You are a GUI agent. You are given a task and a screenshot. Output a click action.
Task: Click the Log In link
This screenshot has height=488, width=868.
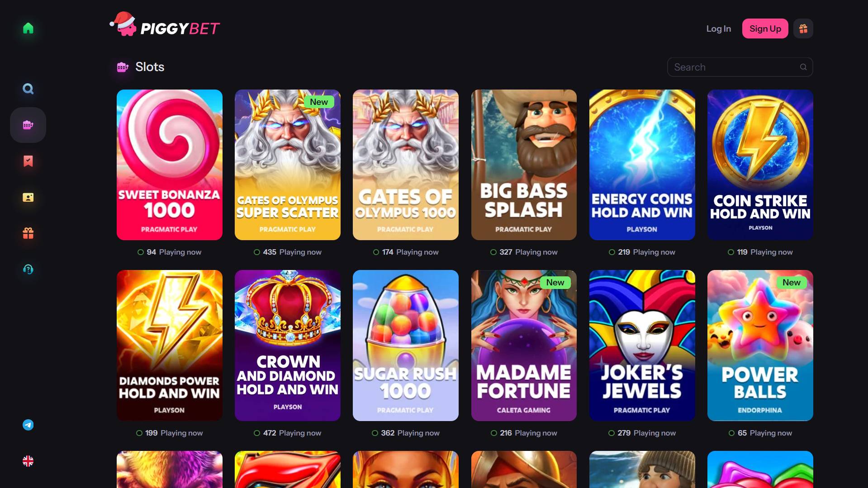point(719,28)
